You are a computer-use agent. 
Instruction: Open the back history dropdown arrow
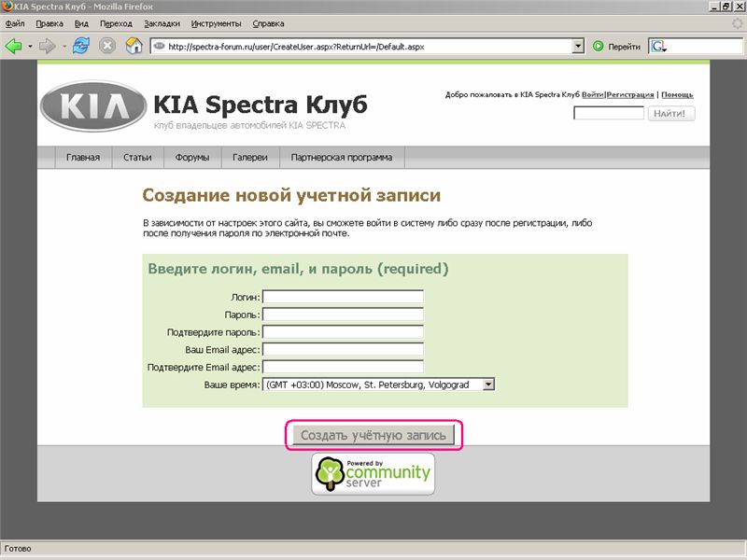point(30,45)
